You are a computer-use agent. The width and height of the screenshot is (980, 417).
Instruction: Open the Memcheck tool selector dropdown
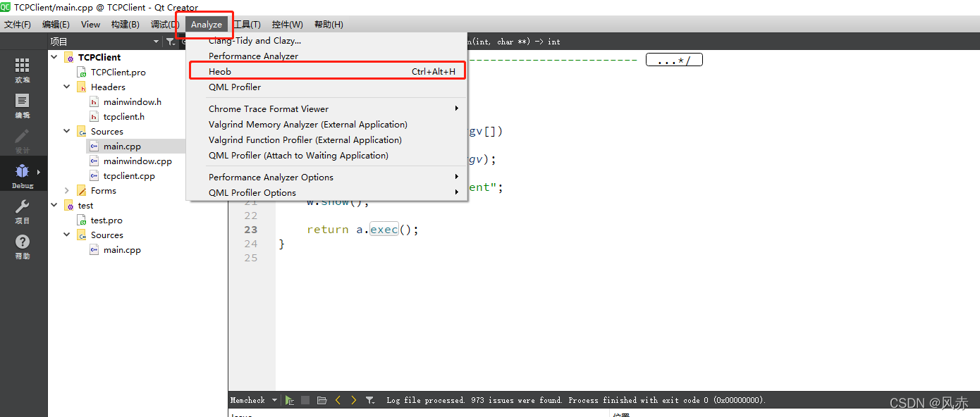click(x=275, y=400)
